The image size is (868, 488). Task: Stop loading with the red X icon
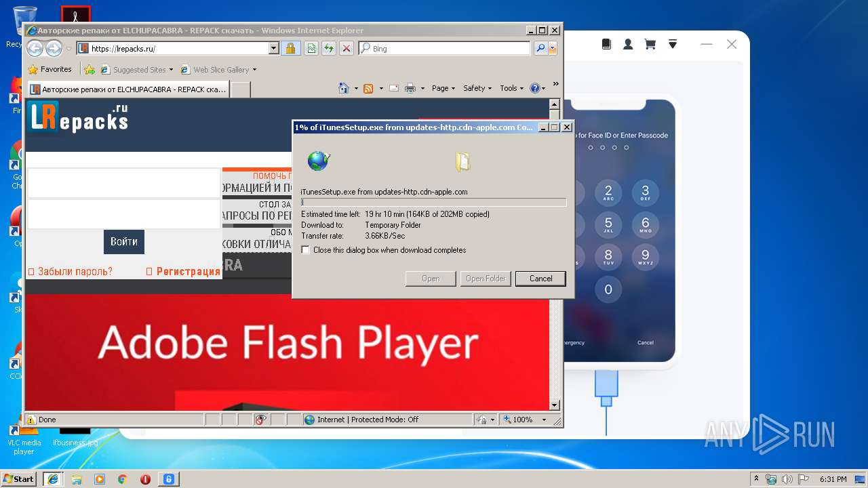(346, 48)
